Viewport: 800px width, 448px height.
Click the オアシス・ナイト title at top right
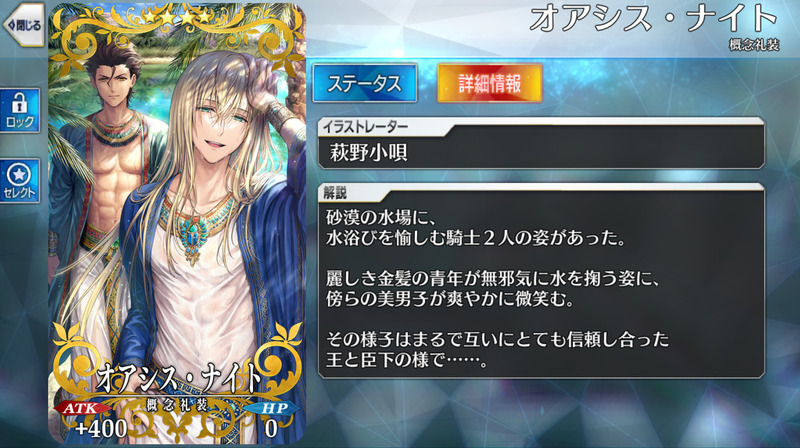click(654, 18)
